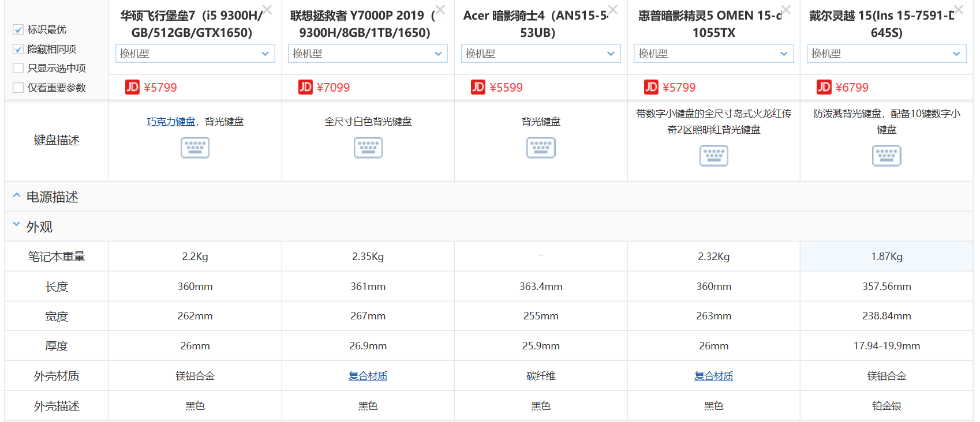The width and height of the screenshot is (980, 422).
Task: Select the 碳纤维 material cell
Action: (541, 376)
